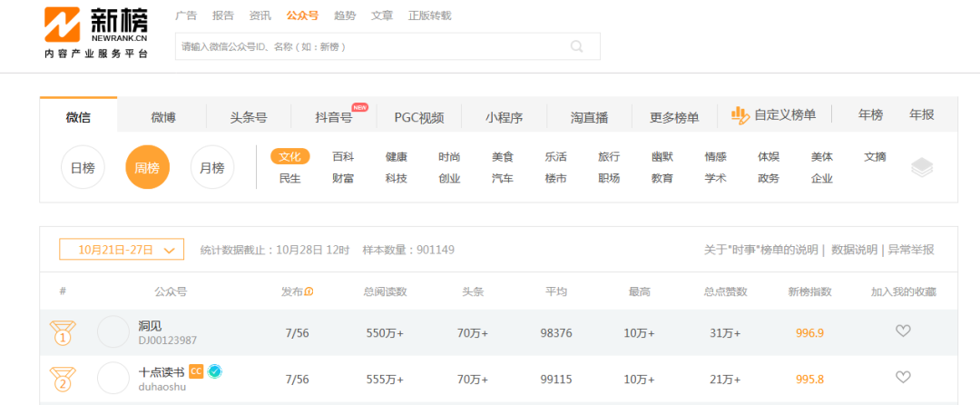Open the custom ranking list icon
Viewport: 980px width, 405px height.
[x=740, y=115]
